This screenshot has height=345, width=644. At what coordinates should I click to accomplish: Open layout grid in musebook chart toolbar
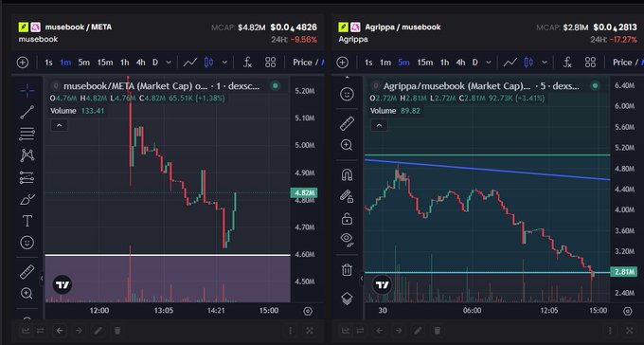pyautogui.click(x=270, y=63)
